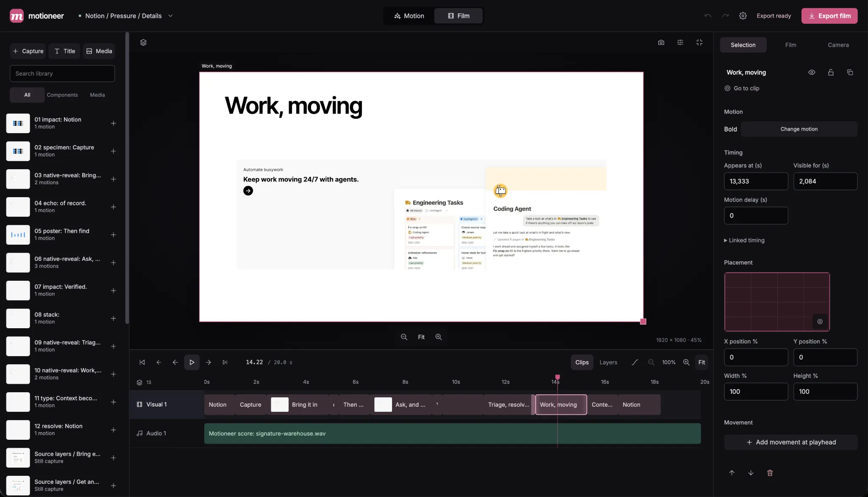Click the motioneer logo icon
The height and width of the screenshot is (497, 868).
pyautogui.click(x=17, y=16)
